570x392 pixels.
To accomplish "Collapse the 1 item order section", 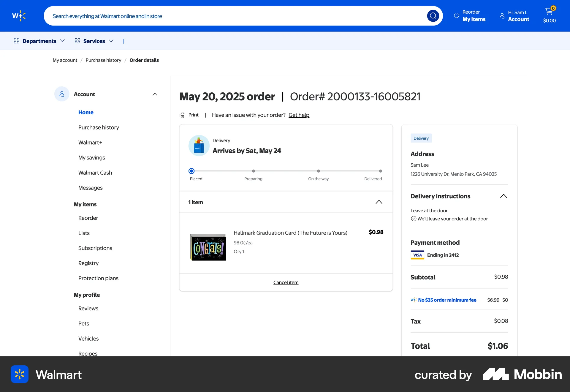I will click(379, 202).
